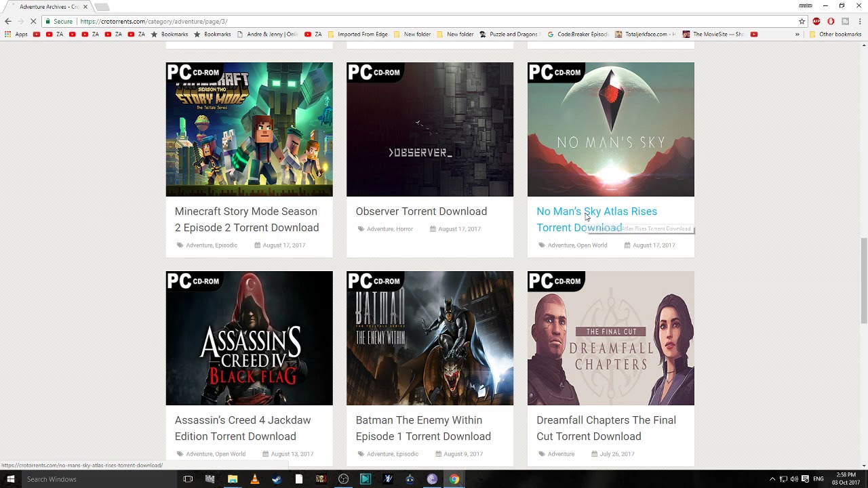This screenshot has height=488, width=868.
Task: Open the blank document icon on taskbar
Action: point(299,479)
